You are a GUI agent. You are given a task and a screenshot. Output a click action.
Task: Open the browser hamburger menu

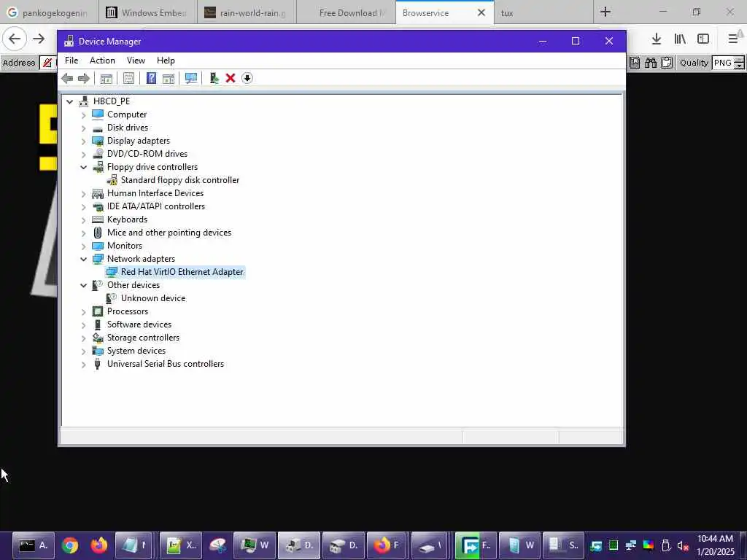pyautogui.click(x=732, y=39)
